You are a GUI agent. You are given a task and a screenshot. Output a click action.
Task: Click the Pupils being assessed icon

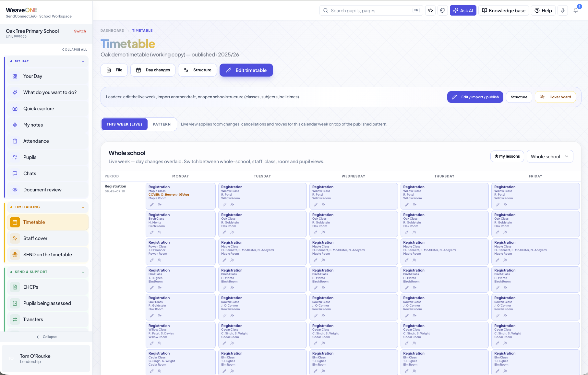click(15, 303)
